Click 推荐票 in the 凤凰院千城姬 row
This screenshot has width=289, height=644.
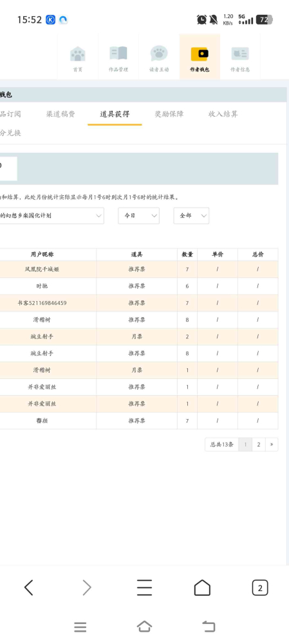pos(137,269)
